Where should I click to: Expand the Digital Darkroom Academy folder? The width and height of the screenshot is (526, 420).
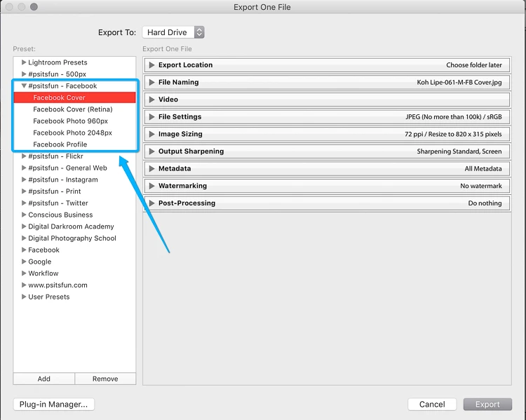coord(23,226)
